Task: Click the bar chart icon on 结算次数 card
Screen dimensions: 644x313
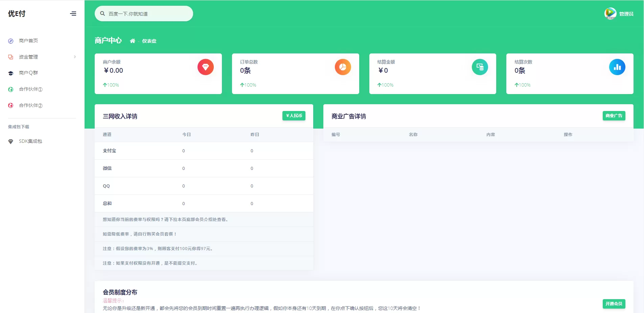Action: tap(617, 67)
